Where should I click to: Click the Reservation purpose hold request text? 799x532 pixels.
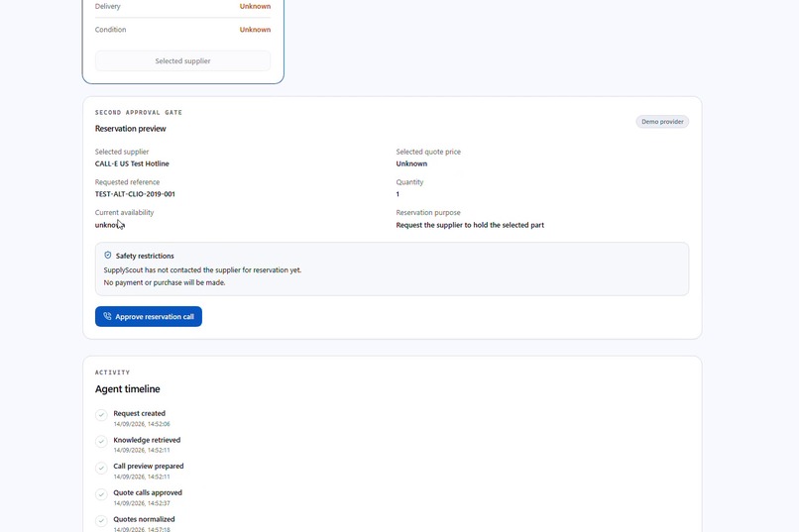pyautogui.click(x=470, y=225)
